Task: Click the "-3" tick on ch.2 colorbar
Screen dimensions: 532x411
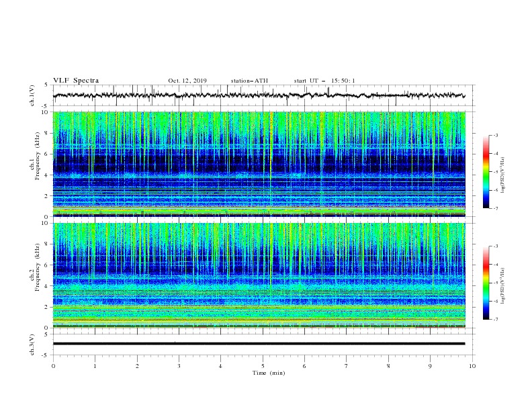Action: tap(495, 246)
